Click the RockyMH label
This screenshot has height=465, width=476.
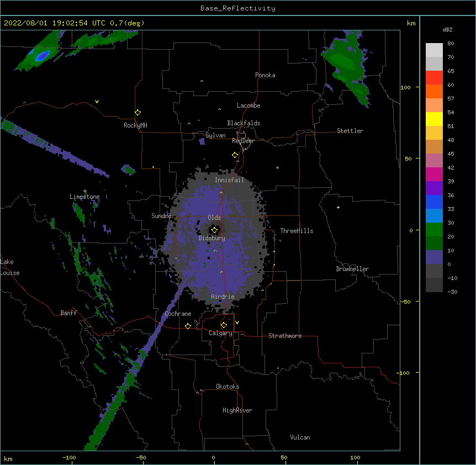tap(135, 125)
